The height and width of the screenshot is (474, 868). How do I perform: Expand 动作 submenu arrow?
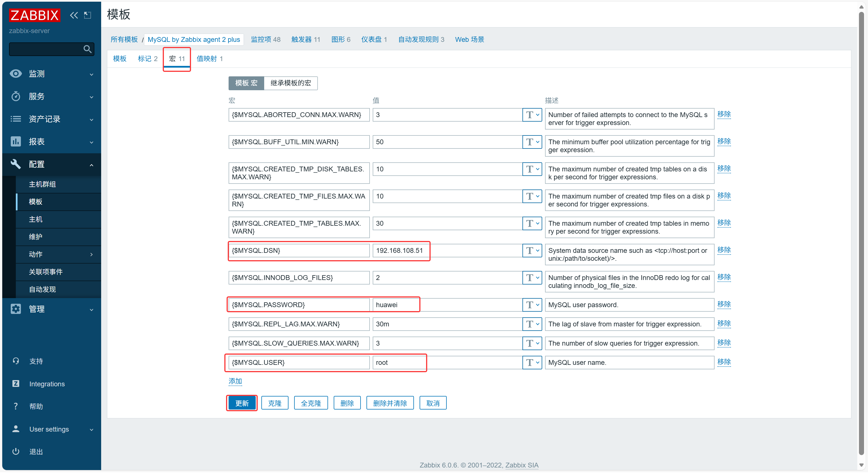pyautogui.click(x=91, y=254)
